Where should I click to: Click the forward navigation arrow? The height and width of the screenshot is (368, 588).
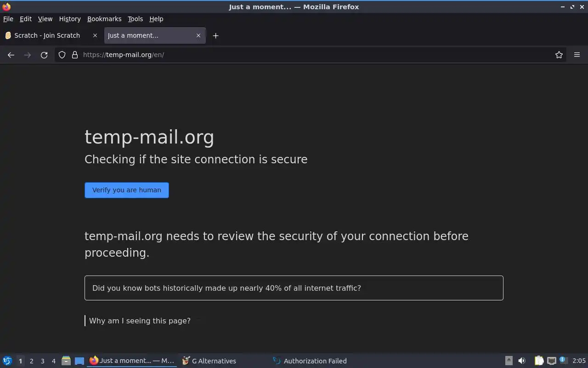coord(28,55)
